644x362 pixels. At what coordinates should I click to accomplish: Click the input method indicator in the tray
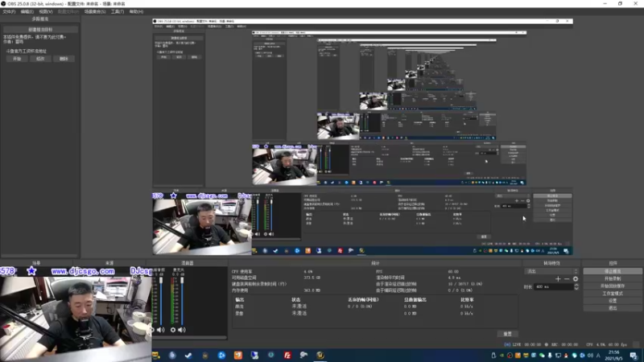click(598, 356)
